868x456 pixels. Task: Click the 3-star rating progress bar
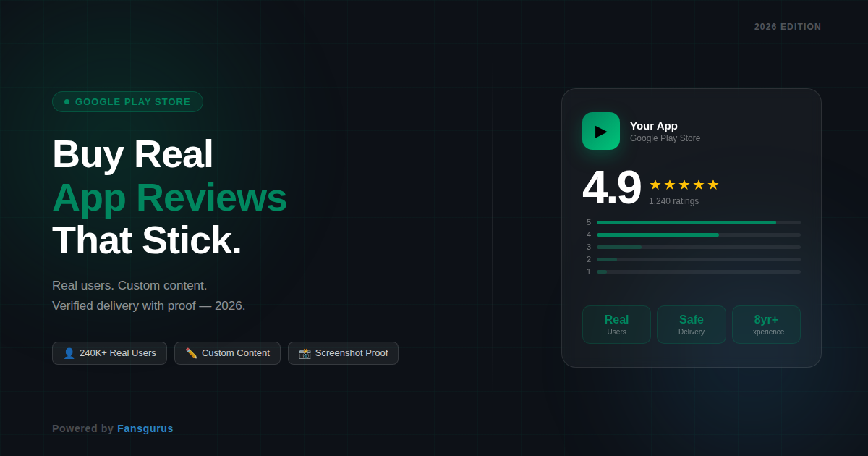click(698, 247)
